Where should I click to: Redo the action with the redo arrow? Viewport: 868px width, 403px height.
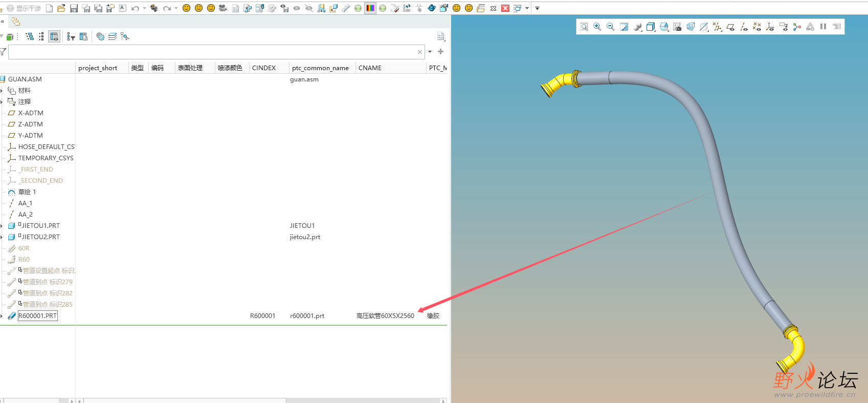pyautogui.click(x=167, y=8)
